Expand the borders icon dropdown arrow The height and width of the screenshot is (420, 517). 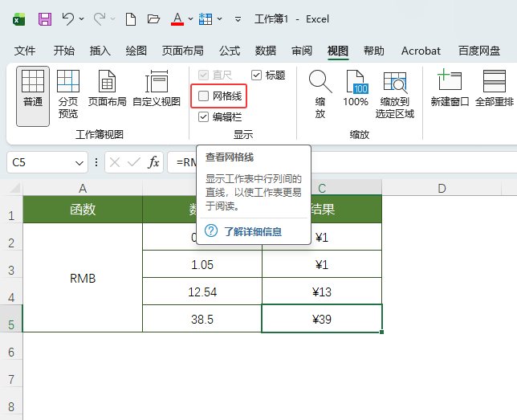pos(220,19)
